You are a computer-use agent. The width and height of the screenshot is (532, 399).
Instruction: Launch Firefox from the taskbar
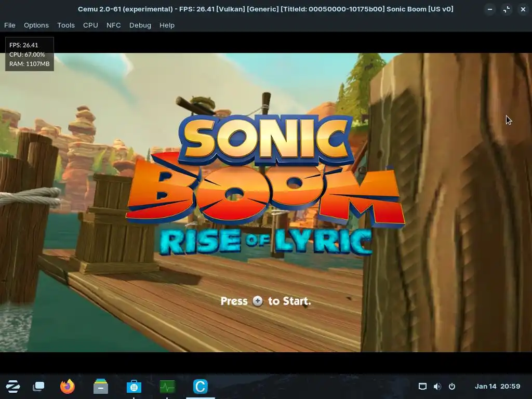tap(68, 387)
